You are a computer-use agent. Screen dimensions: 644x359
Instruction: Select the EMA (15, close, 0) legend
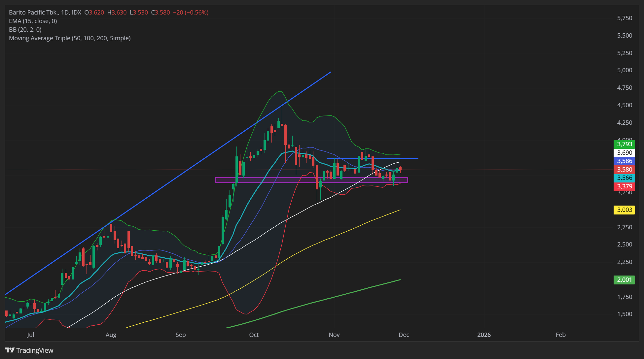(x=33, y=21)
